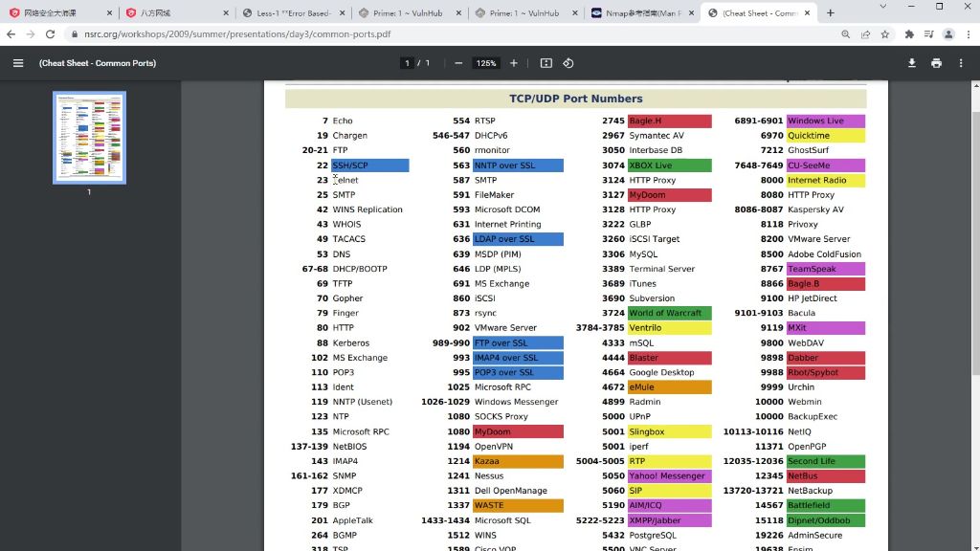Open browser zoom magnifier icon

point(846,34)
